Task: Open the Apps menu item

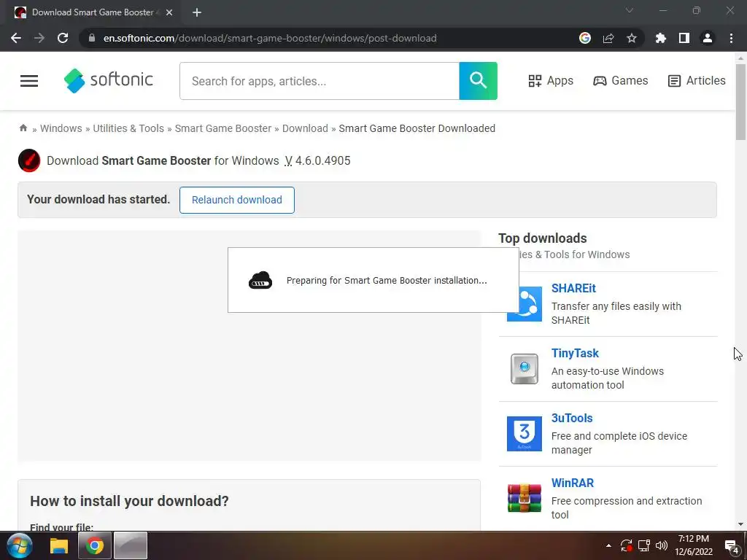Action: [551, 80]
